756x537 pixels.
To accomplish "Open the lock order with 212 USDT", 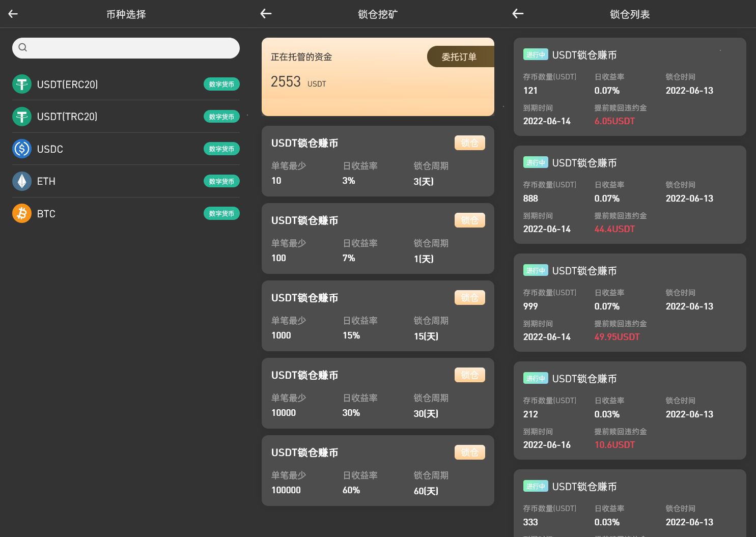I will (x=630, y=410).
